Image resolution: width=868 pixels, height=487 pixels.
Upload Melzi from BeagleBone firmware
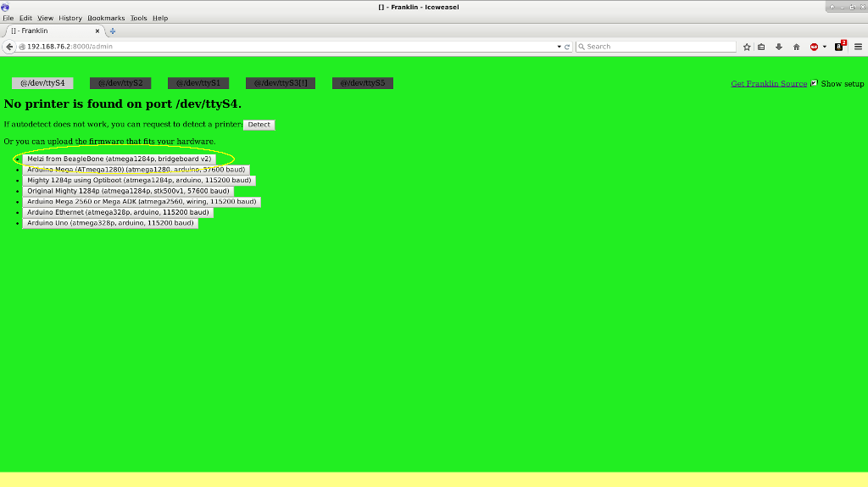[119, 159]
